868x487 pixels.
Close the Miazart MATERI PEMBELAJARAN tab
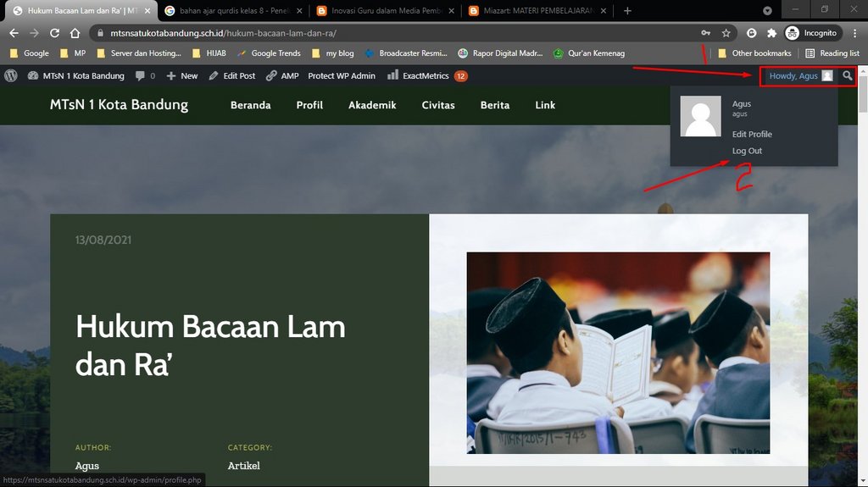pos(603,10)
